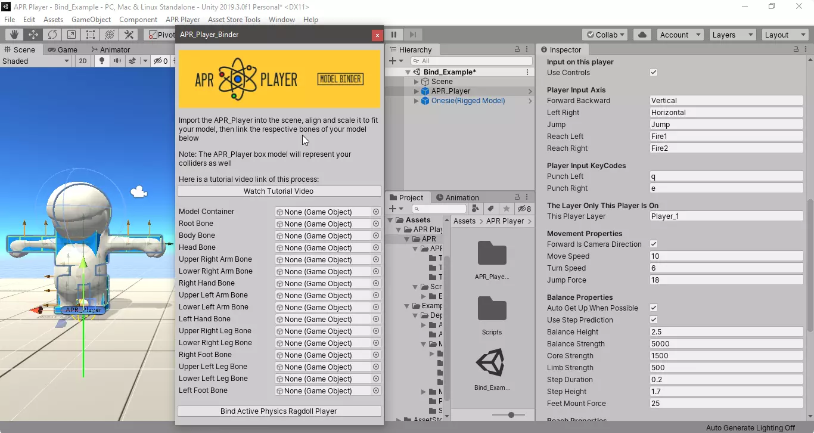
Task: Click the Hierarchy search field
Action: 470,61
